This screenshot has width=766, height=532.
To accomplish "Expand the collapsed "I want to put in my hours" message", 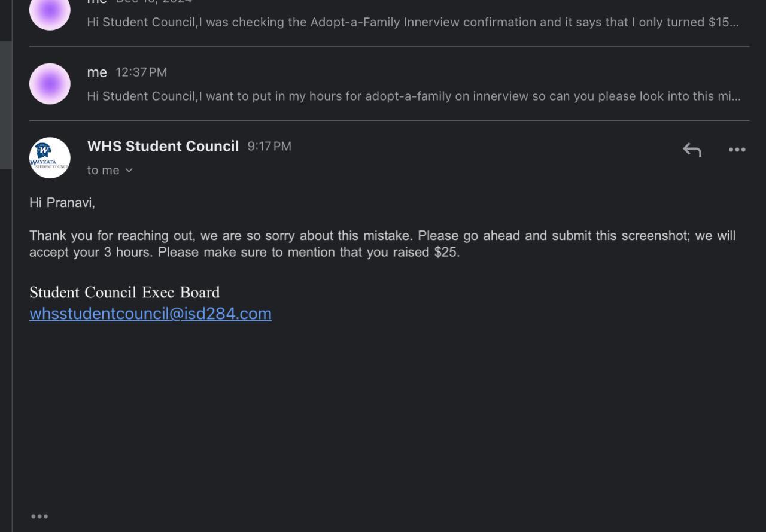I will pos(413,96).
